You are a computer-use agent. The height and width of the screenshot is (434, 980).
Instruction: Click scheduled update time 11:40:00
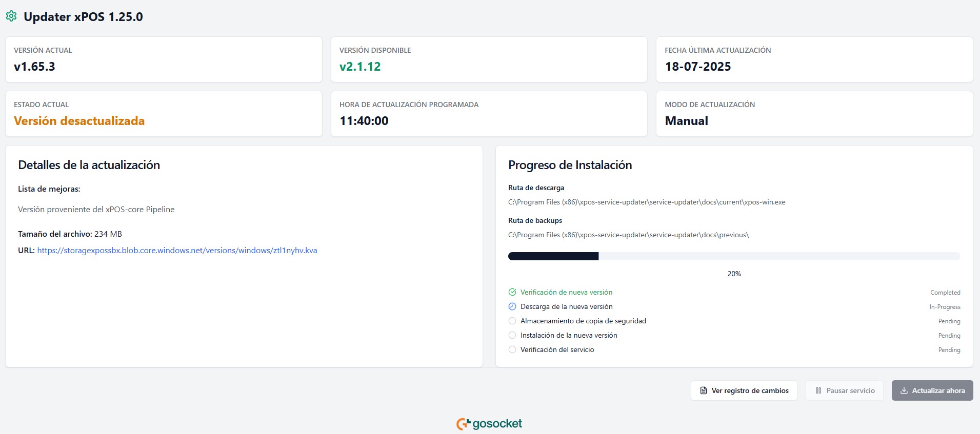click(364, 121)
